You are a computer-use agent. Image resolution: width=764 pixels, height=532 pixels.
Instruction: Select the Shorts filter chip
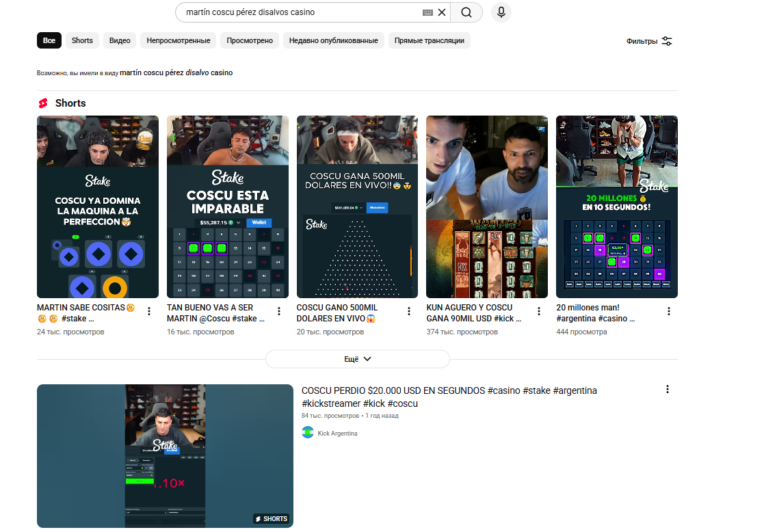point(82,40)
